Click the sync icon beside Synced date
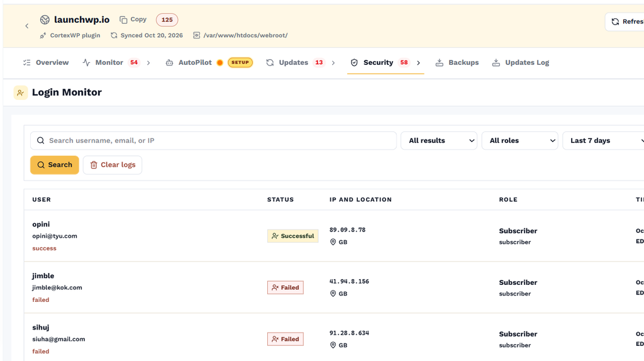644x361 pixels. pyautogui.click(x=114, y=35)
